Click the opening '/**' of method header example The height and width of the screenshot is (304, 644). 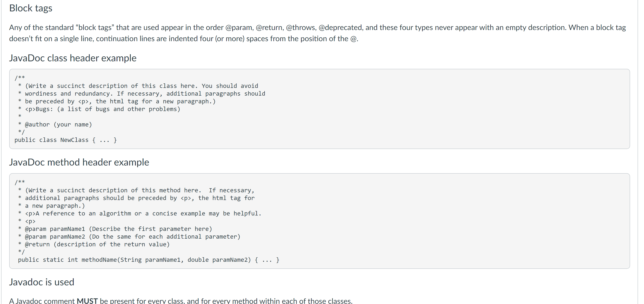click(x=20, y=182)
